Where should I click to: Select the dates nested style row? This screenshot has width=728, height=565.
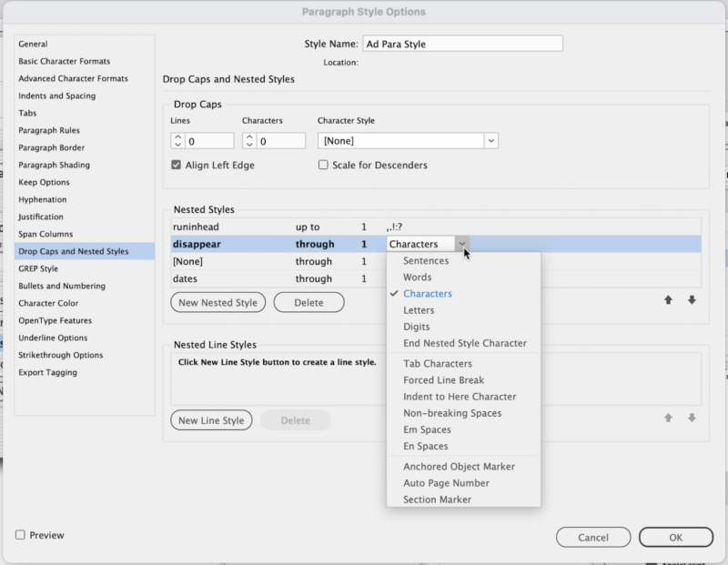[436, 278]
